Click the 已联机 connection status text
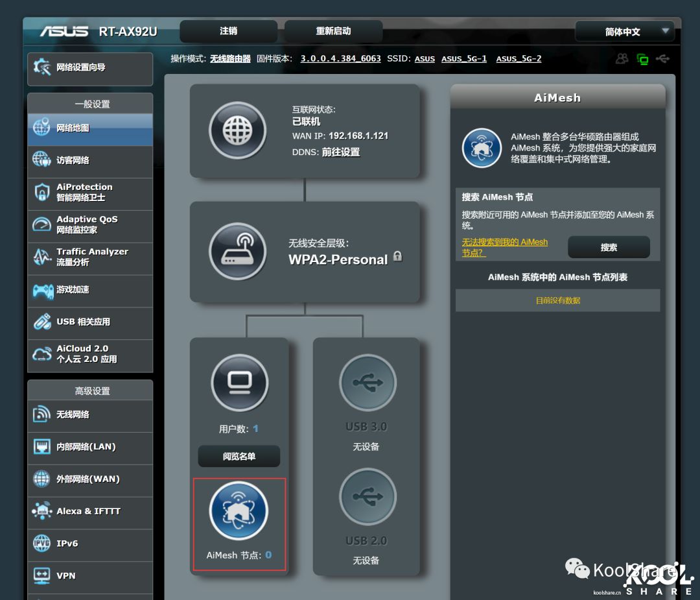 click(x=306, y=121)
